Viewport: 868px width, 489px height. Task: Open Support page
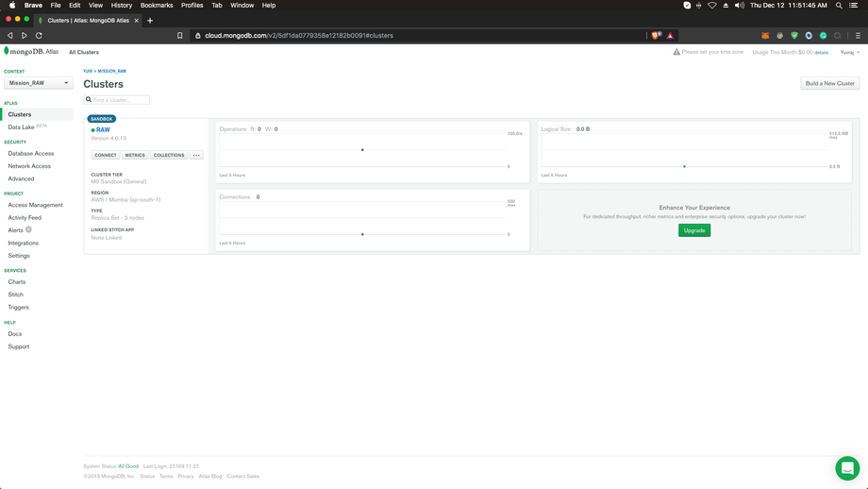tap(19, 346)
